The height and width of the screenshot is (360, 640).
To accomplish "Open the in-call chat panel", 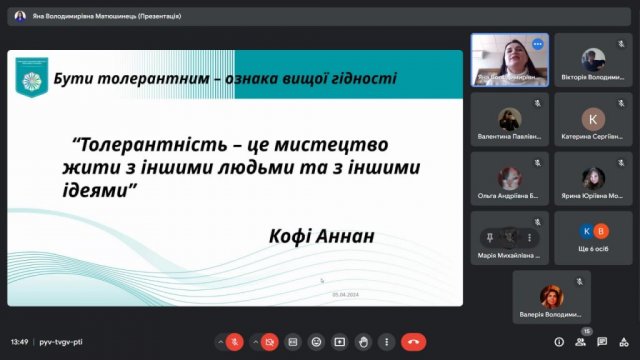I will (x=602, y=342).
